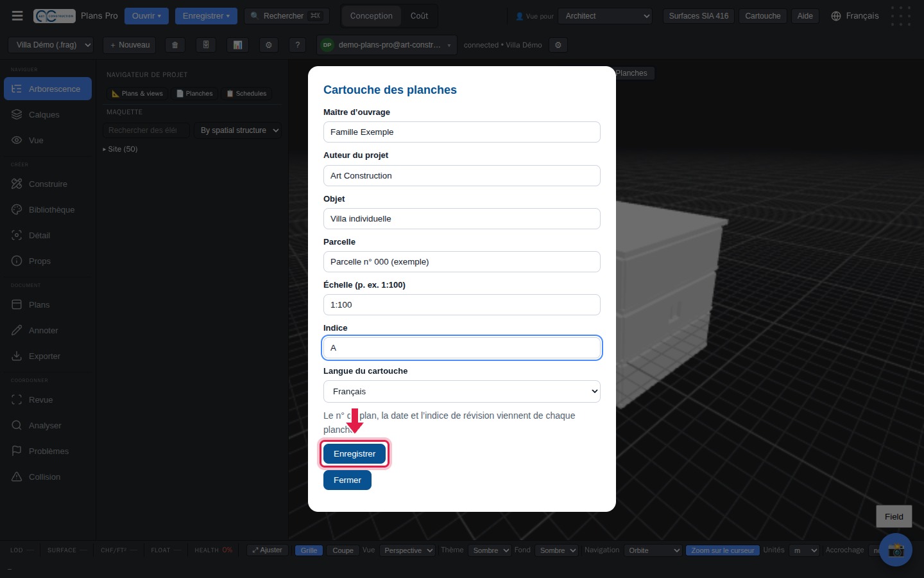Open the By spatial structure dropdown
The image size is (924, 578).
tap(237, 130)
